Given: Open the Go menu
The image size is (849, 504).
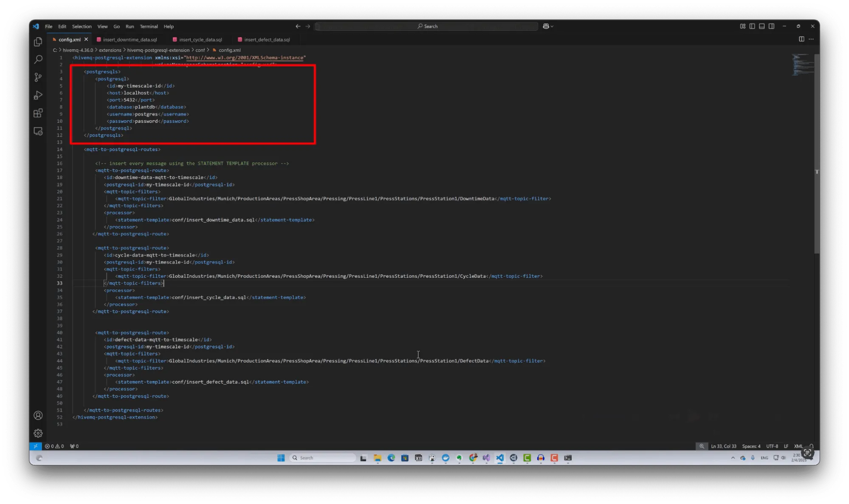Looking at the screenshot, I should (116, 26).
